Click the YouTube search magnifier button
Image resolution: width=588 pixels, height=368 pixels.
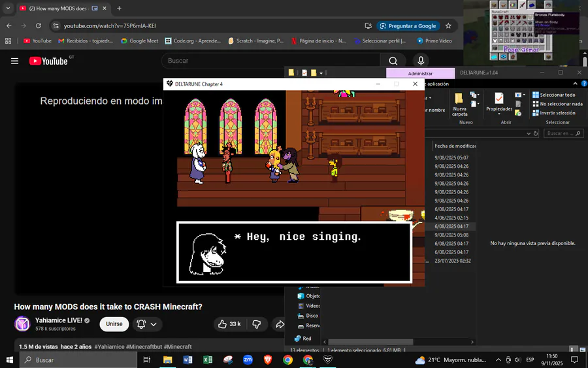tap(393, 61)
